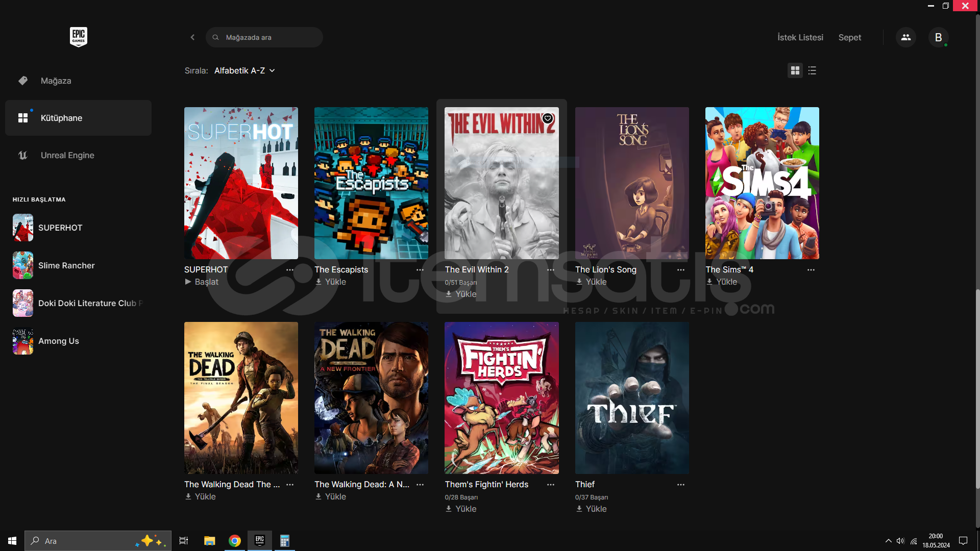980x551 pixels.
Task: Click Yükle under The Lion's Song
Action: click(591, 282)
